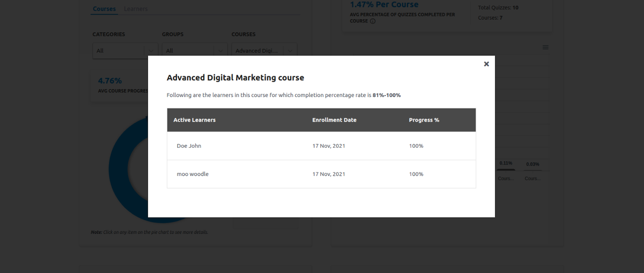Click the bar labeled 0.11%
The width and height of the screenshot is (644, 273).
coord(506,170)
